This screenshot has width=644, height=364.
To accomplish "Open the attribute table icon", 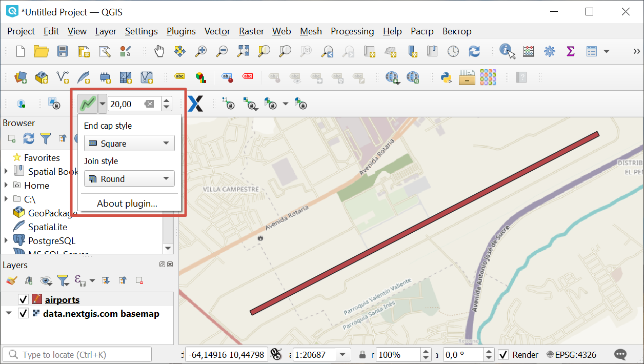I will 592,51.
